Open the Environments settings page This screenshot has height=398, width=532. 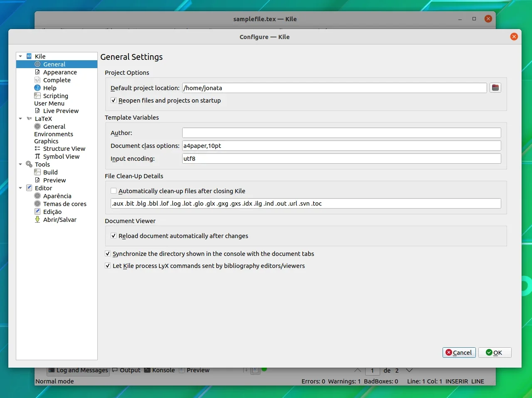click(x=54, y=134)
